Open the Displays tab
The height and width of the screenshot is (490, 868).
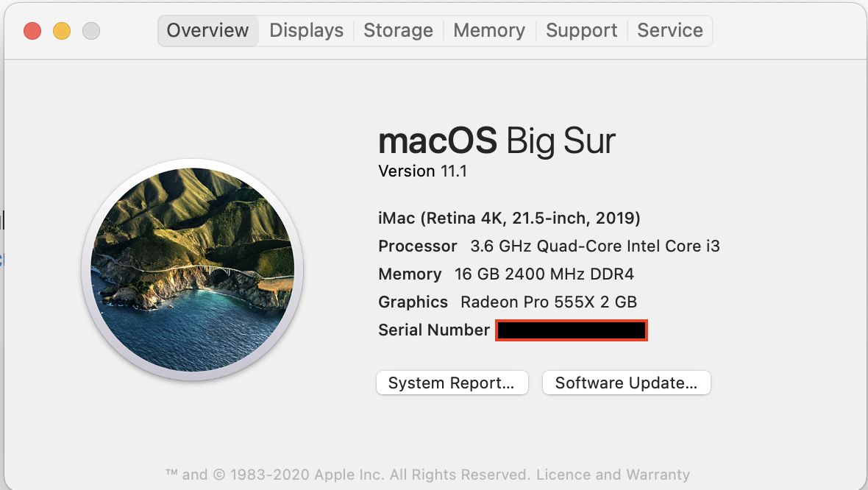tap(306, 30)
